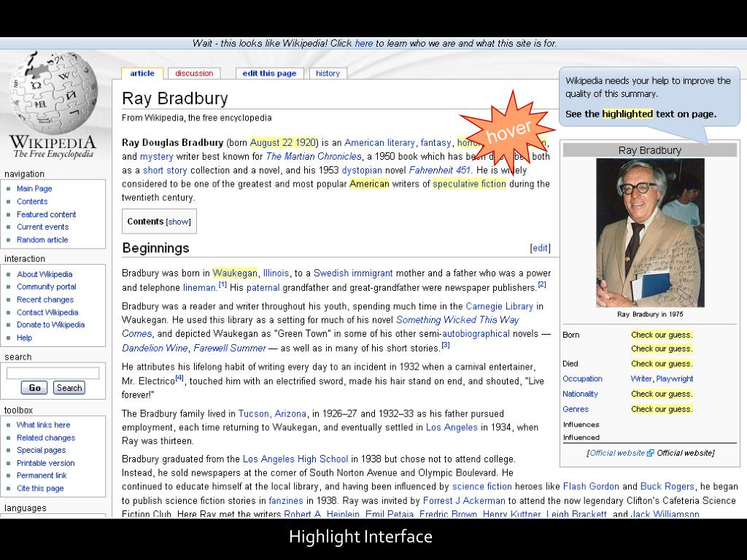Click highlighted American before writers

click(369, 184)
